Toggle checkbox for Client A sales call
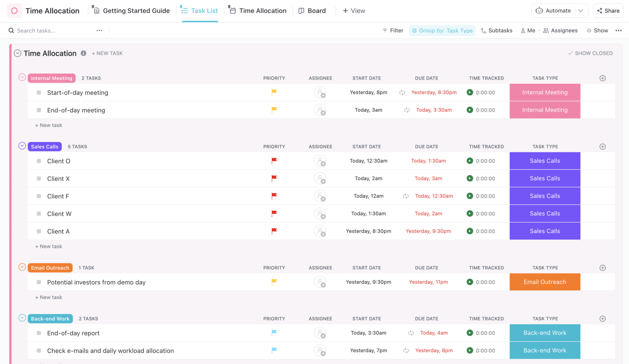This screenshot has height=364, width=629. 39,231
